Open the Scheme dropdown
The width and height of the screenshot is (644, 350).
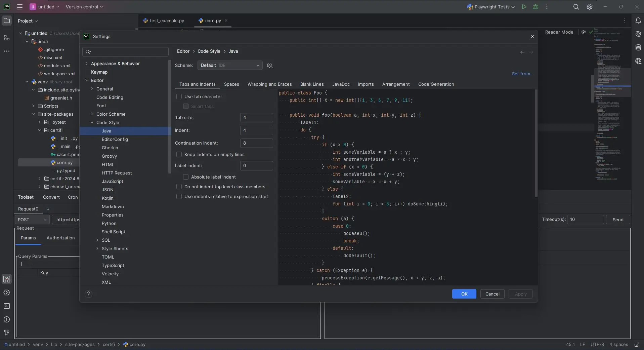coord(230,66)
